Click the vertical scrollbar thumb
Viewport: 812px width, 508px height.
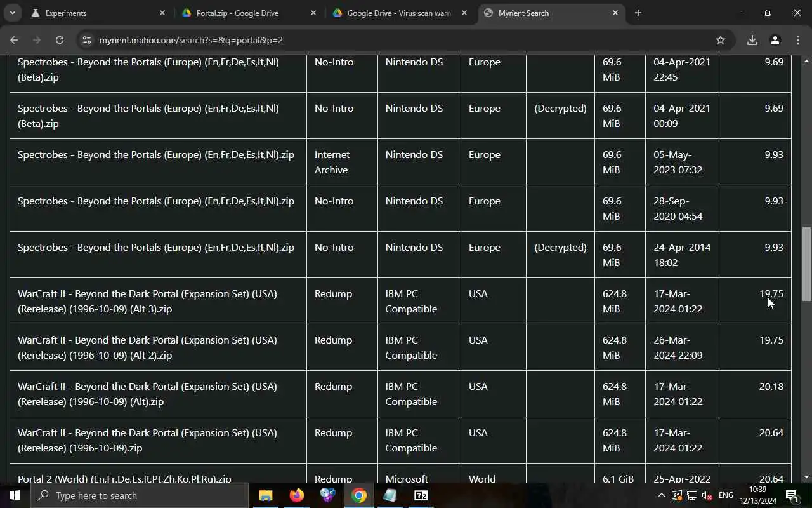806,264
